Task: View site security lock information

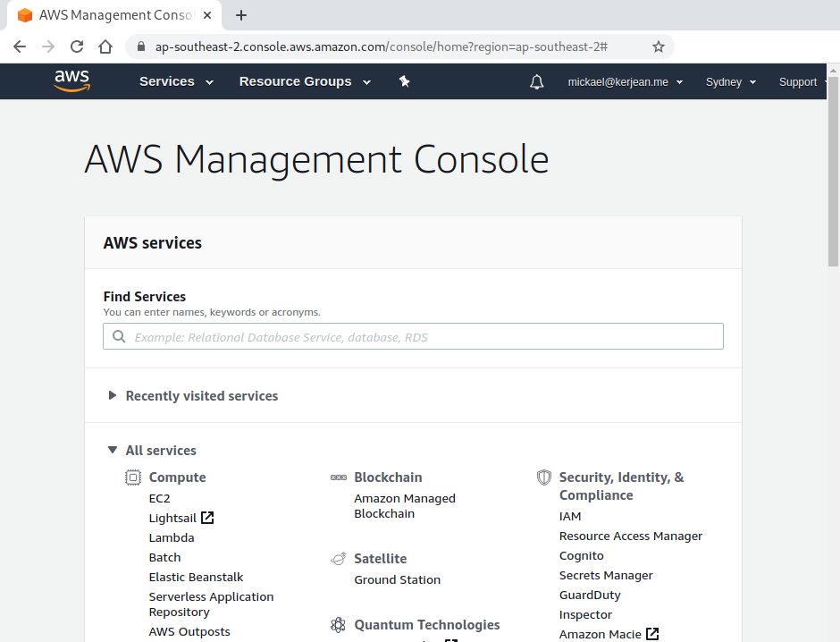Action: pos(141,46)
